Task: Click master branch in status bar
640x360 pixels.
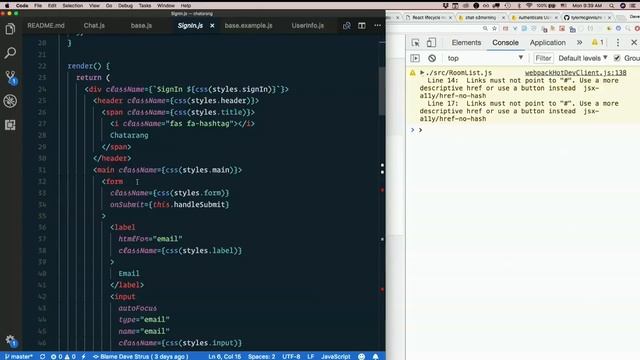Action: click(x=18, y=356)
